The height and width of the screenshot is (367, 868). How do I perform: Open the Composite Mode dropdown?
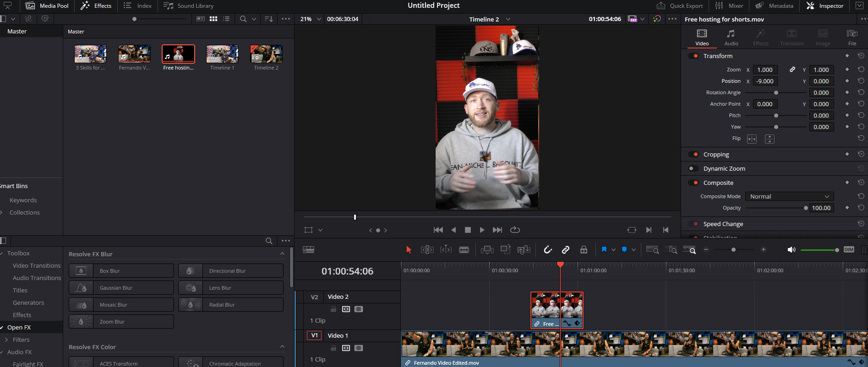pos(789,196)
